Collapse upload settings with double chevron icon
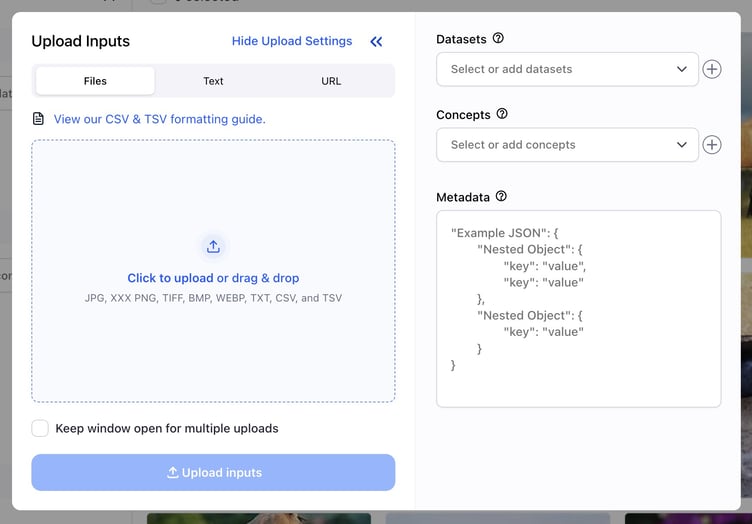This screenshot has height=524, width=752. [376, 42]
